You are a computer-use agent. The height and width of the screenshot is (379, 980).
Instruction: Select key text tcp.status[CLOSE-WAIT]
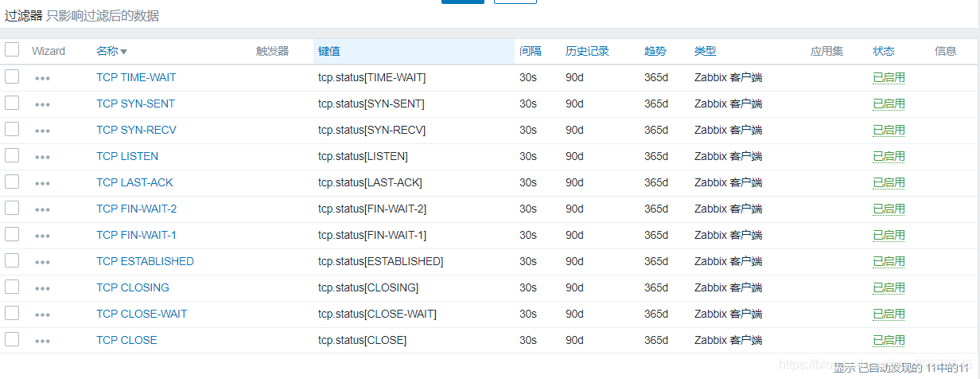click(377, 314)
